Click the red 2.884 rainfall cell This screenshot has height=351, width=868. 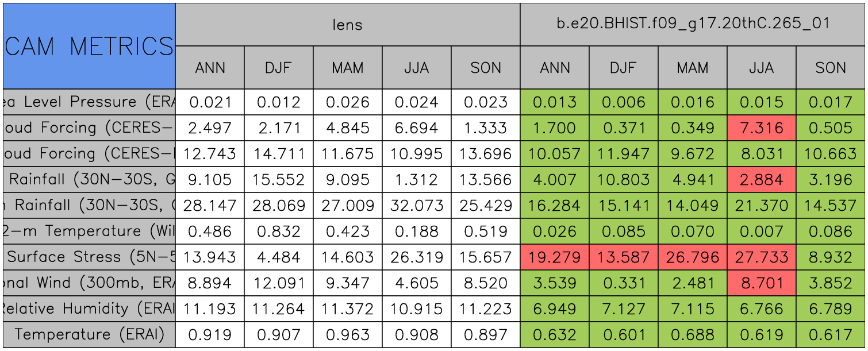pyautogui.click(x=762, y=179)
